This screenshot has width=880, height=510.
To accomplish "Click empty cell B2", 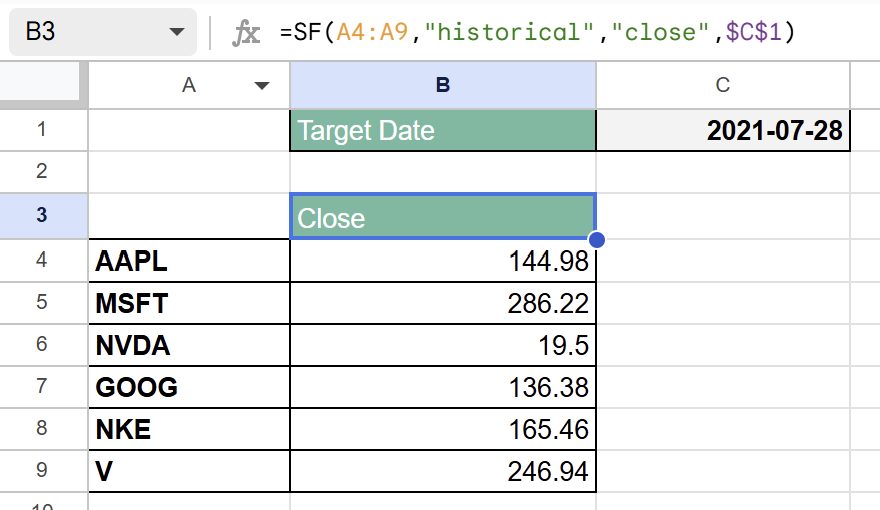I will point(443,172).
